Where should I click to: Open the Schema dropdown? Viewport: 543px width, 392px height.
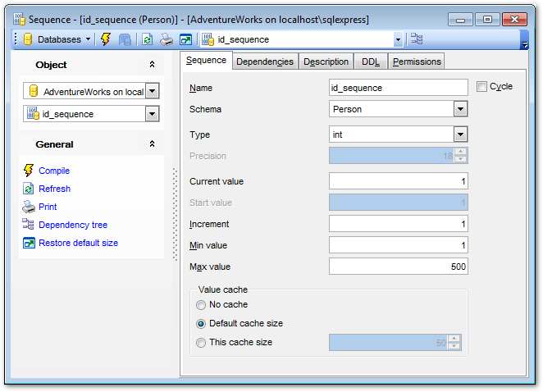[459, 109]
